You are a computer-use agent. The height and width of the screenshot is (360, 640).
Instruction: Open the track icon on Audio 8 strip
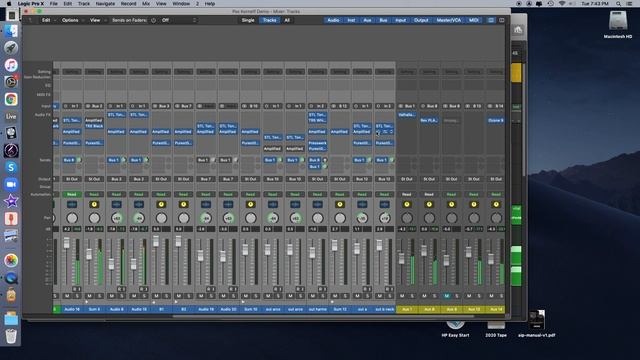[x=116, y=204]
